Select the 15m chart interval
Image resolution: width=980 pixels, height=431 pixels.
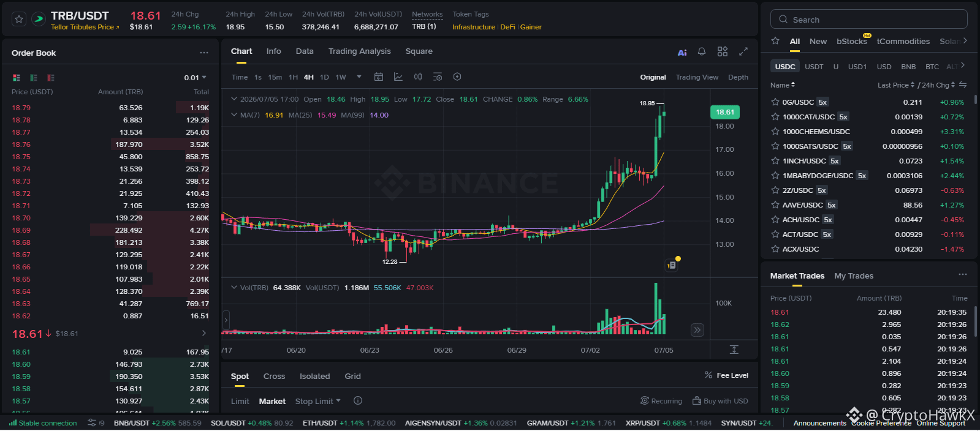[x=275, y=77]
